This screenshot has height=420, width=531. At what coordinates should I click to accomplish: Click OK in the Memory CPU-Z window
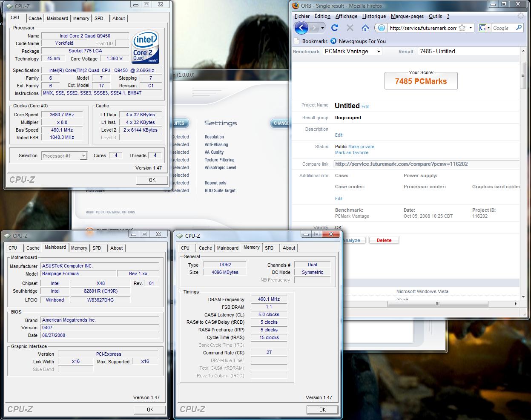point(322,409)
